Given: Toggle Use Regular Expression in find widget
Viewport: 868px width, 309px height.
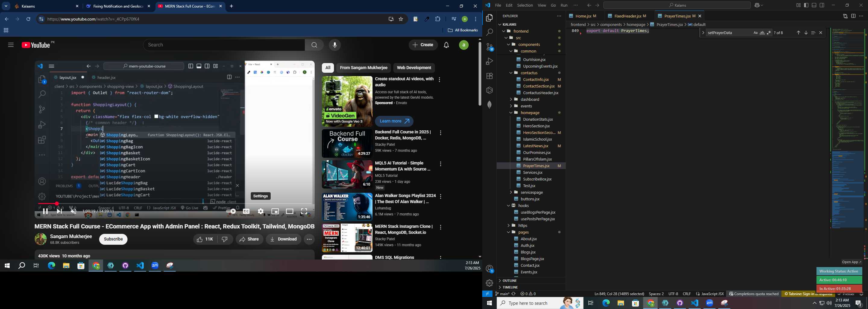Looking at the screenshot, I should [769, 33].
